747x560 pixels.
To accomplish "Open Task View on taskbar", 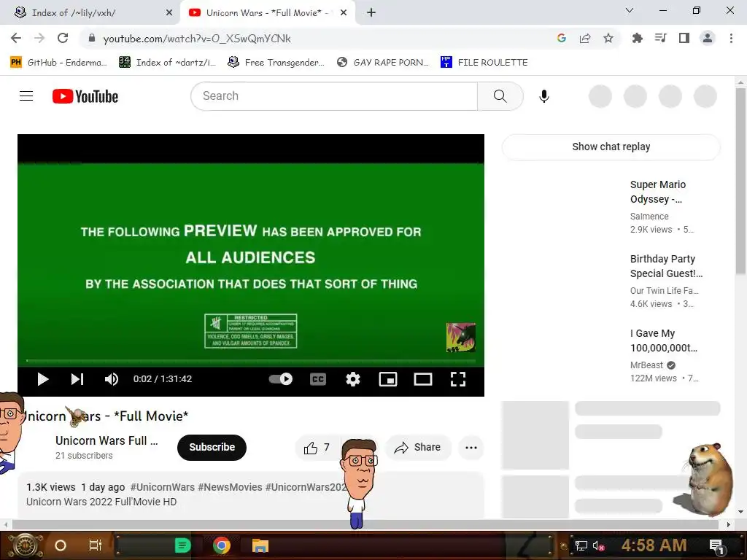I will click(x=96, y=545).
